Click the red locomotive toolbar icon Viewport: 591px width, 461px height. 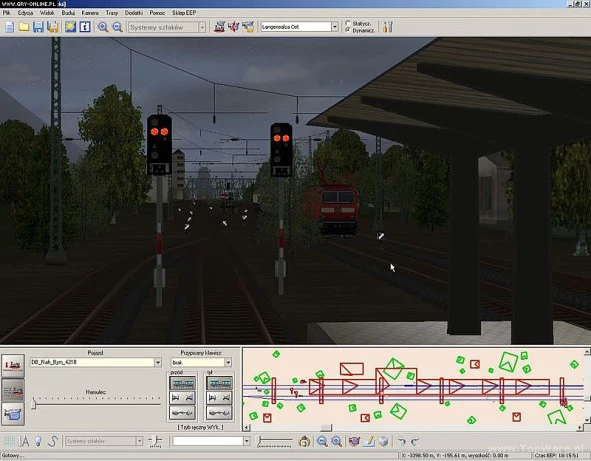(219, 27)
